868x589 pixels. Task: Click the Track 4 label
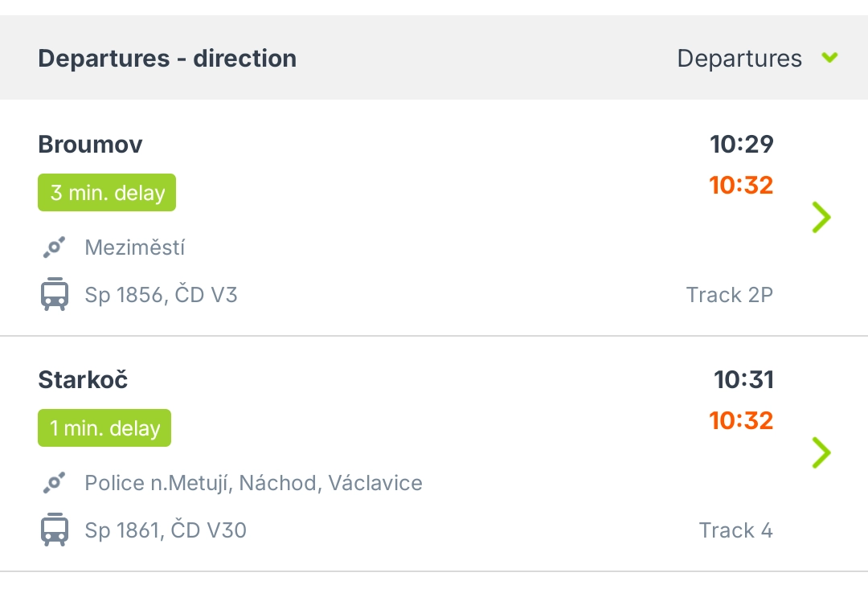[x=735, y=530]
